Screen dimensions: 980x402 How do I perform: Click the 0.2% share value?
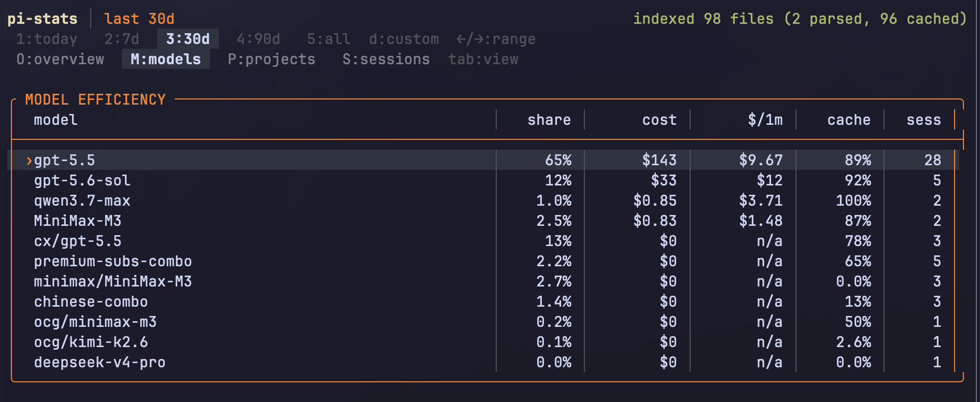coord(554,322)
